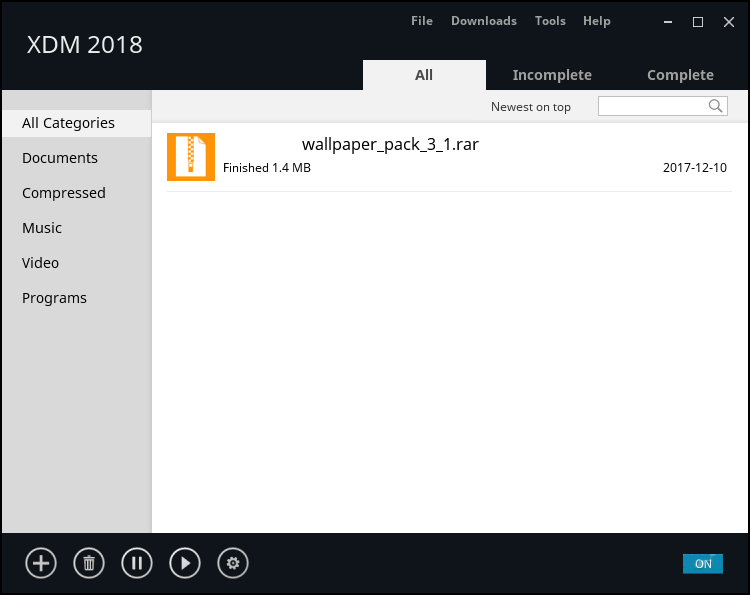This screenshot has height=595, width=750.
Task: Toggle the ON browser monitoring switch
Action: point(703,563)
